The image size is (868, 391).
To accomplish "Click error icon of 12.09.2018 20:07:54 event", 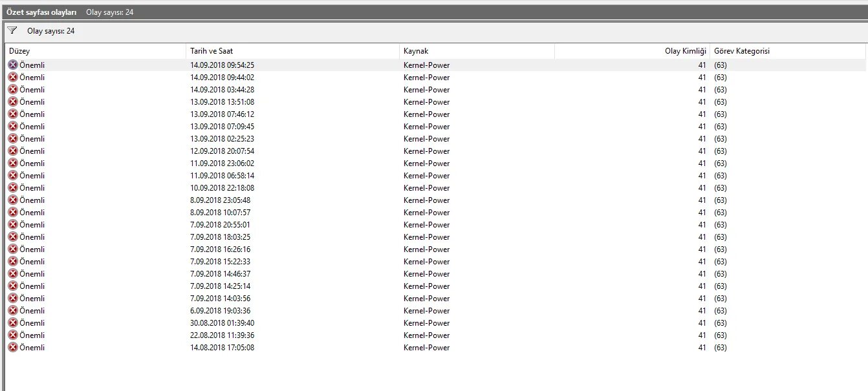I will (x=13, y=151).
